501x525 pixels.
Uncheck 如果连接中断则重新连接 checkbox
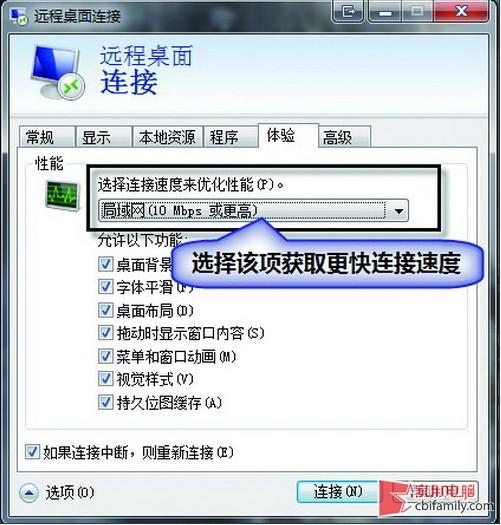[32, 452]
